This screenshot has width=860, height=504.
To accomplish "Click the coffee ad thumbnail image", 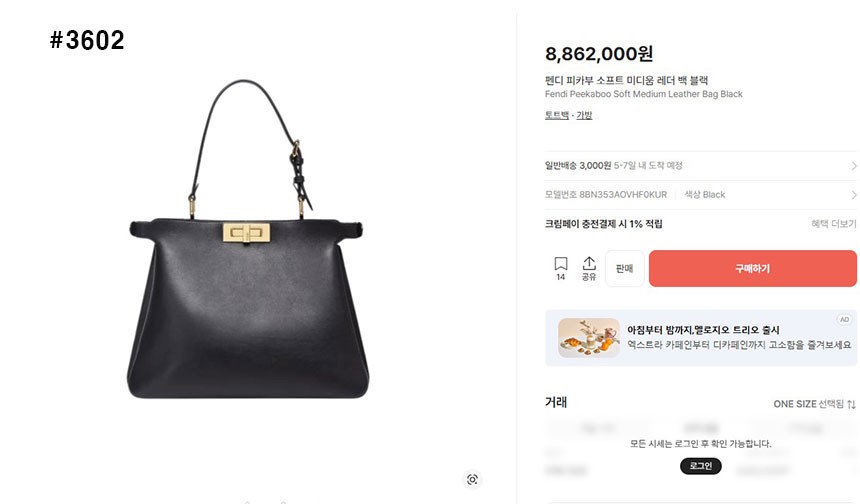I will [x=589, y=338].
